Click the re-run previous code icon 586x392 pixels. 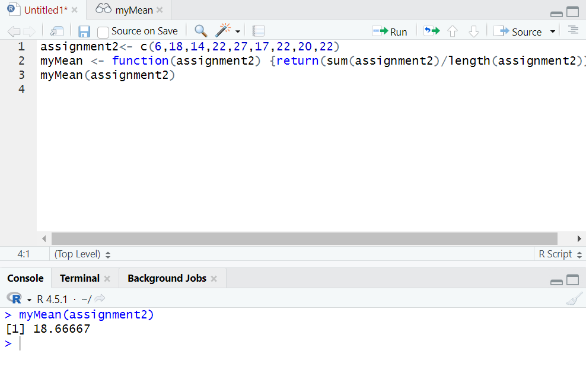431,31
